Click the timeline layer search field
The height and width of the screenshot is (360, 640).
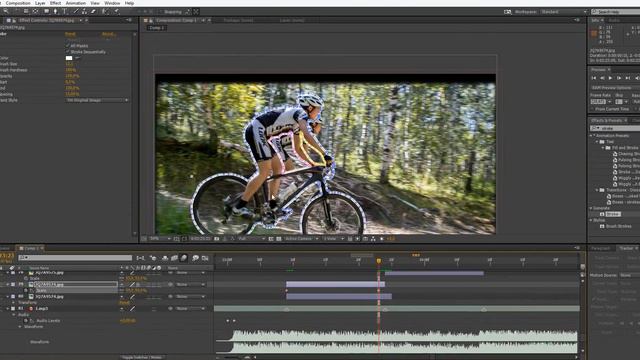point(75,258)
